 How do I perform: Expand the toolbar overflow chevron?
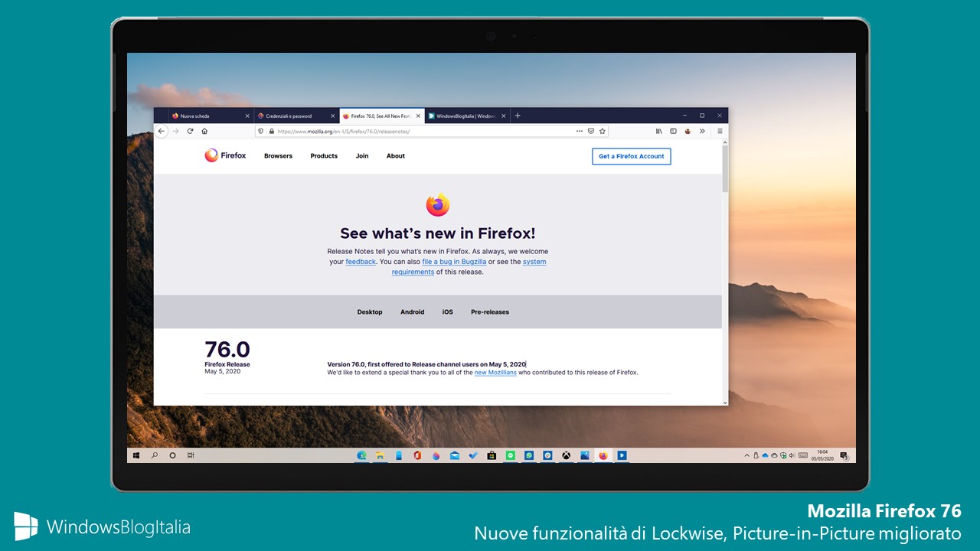(x=702, y=131)
